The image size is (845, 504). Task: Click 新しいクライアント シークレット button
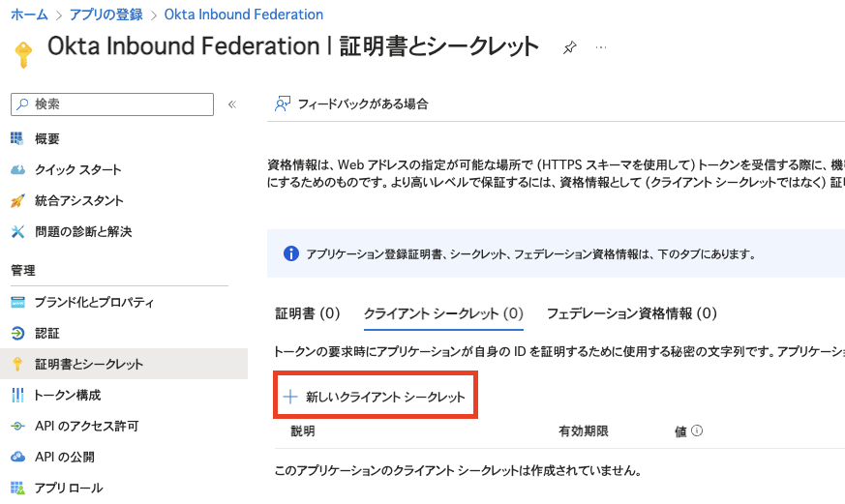pos(376,397)
